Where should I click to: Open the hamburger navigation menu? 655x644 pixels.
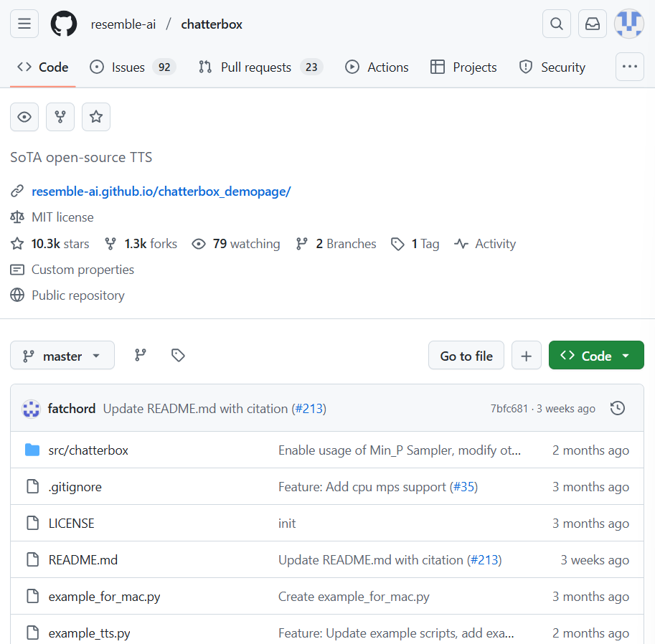(24, 24)
